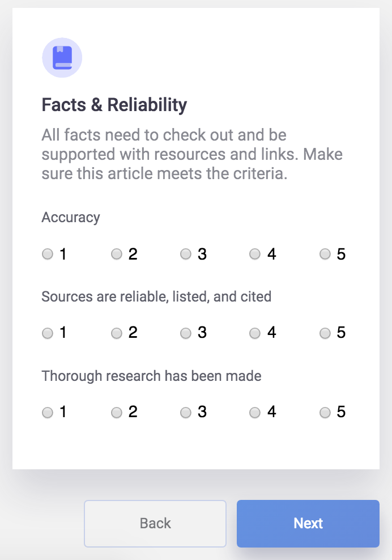Viewport: 392px width, 560px height.
Task: Give Accuracy a 5 rating
Action: pyautogui.click(x=325, y=254)
